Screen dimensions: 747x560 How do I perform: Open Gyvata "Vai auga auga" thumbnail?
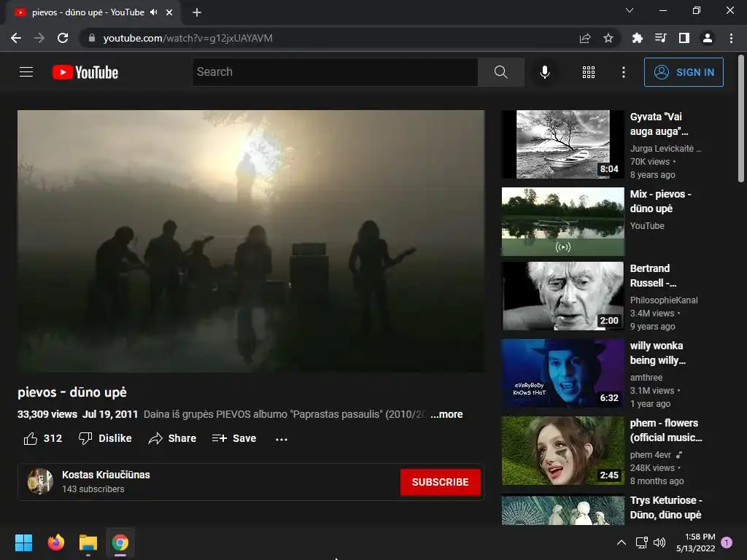(x=562, y=144)
